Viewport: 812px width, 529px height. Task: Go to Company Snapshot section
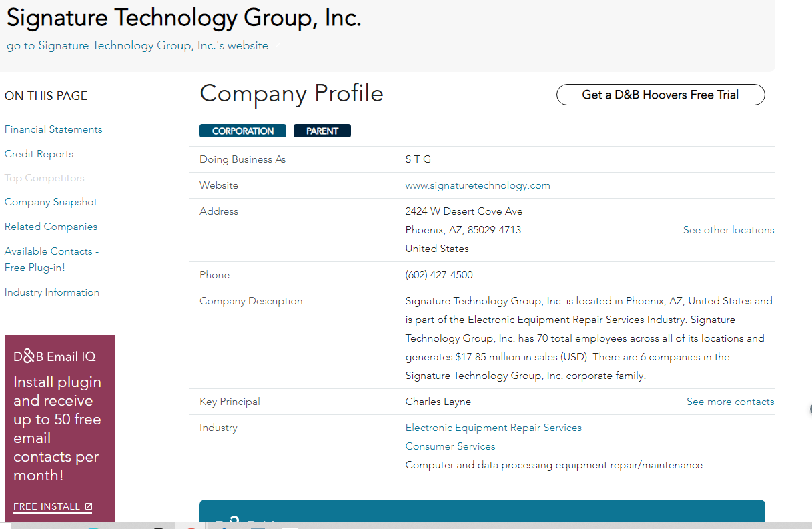[51, 202]
